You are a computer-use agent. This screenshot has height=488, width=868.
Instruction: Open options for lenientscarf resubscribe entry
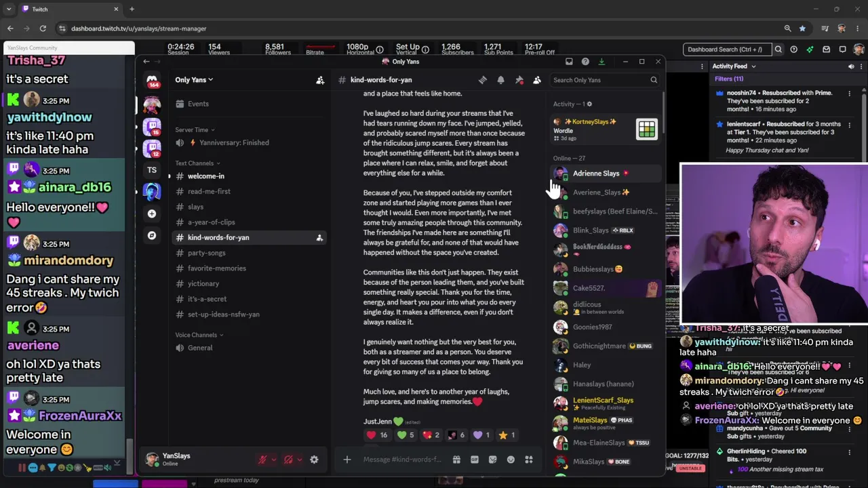point(849,125)
